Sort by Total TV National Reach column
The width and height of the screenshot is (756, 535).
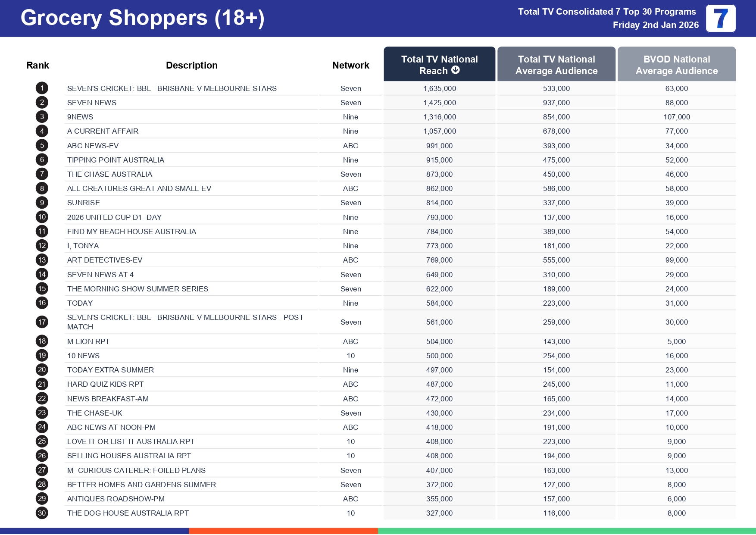pyautogui.click(x=439, y=64)
